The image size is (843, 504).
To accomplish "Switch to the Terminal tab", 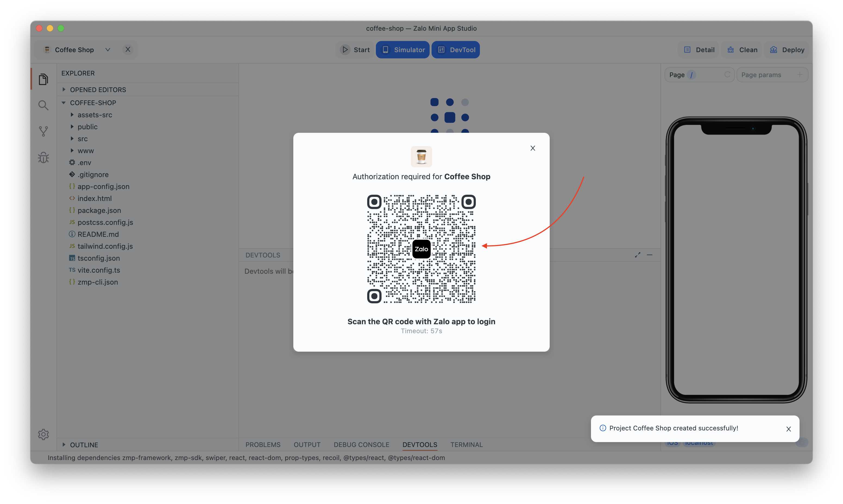I will tap(466, 445).
